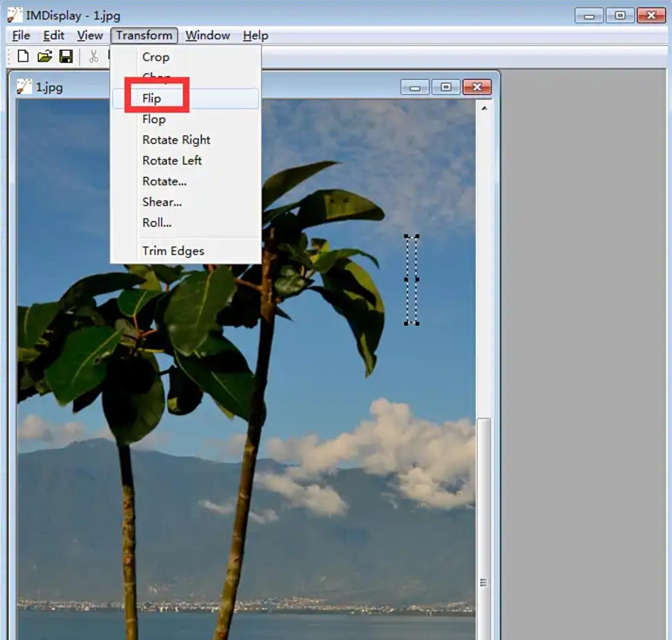Click the Open folder toolbar icon
Image resolution: width=672 pixels, height=640 pixels.
44,56
